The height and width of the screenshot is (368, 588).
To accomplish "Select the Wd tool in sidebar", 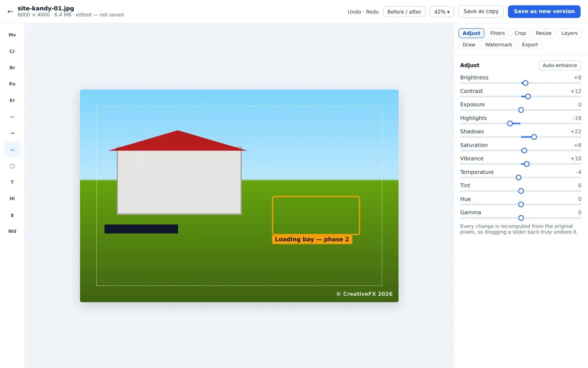I will point(12,231).
